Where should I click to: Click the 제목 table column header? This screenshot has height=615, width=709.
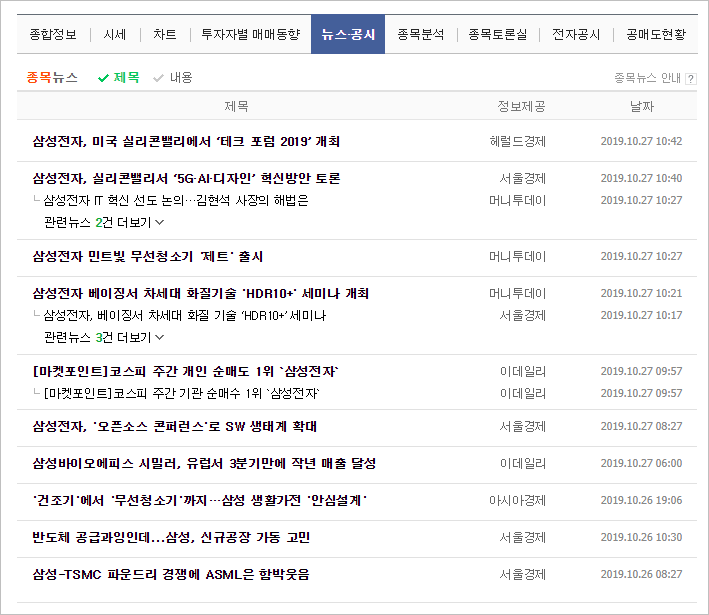click(x=236, y=107)
